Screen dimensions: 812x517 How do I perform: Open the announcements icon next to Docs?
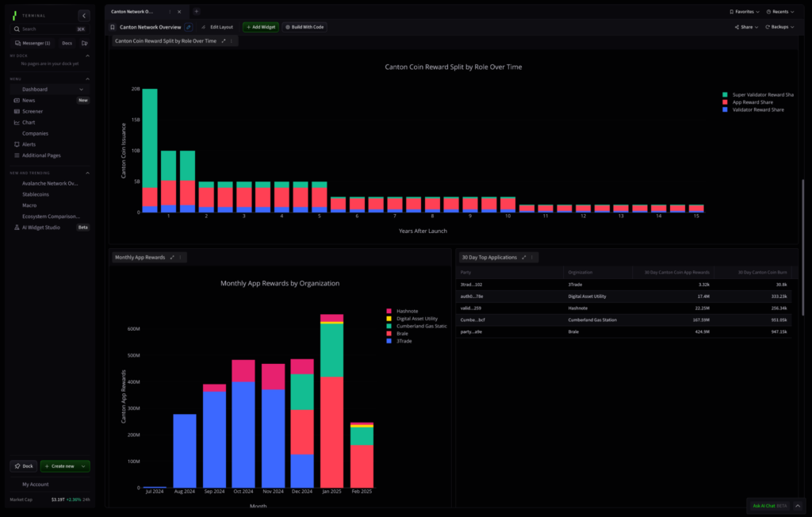(84, 43)
